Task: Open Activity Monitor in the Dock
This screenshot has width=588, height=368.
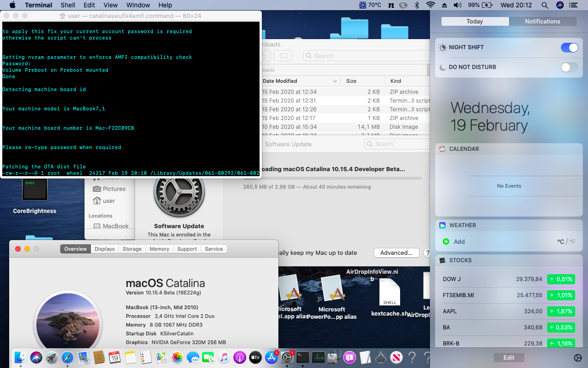Action: coord(318,357)
